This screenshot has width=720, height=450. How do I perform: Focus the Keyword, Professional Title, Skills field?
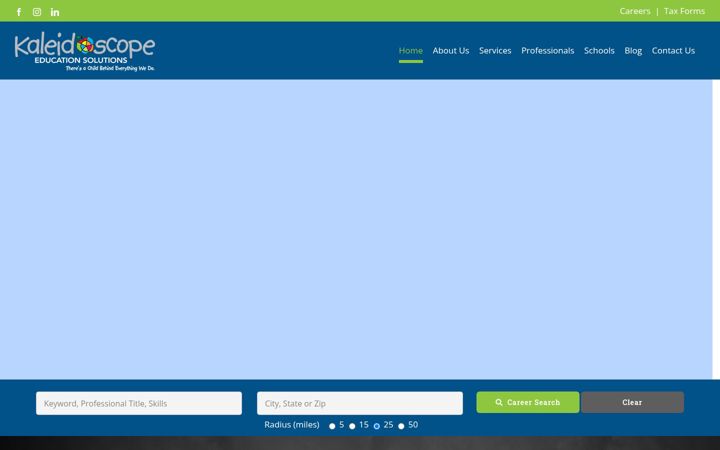139,403
